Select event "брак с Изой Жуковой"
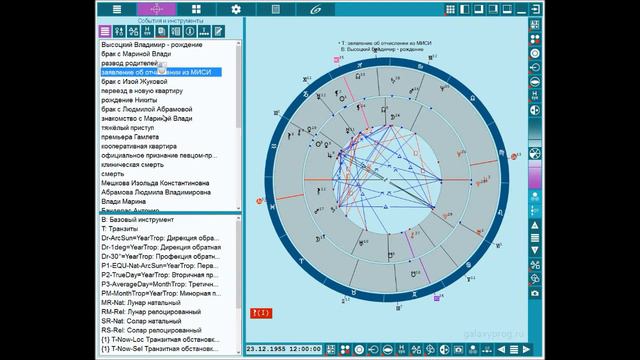This screenshot has height=360, width=640. tap(134, 82)
